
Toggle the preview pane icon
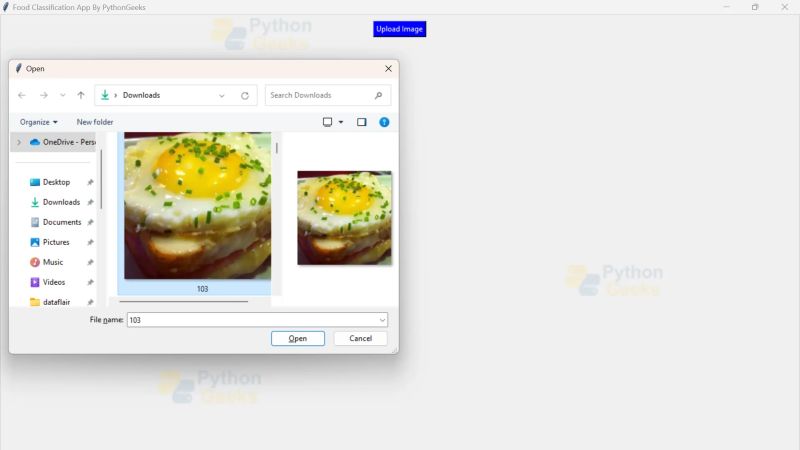click(362, 122)
